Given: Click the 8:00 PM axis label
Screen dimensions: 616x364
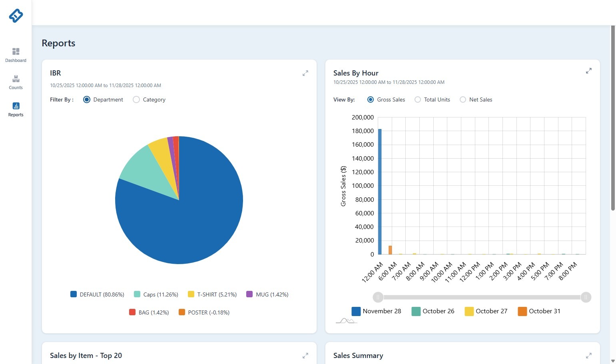Looking at the screenshot, I should click(568, 271).
